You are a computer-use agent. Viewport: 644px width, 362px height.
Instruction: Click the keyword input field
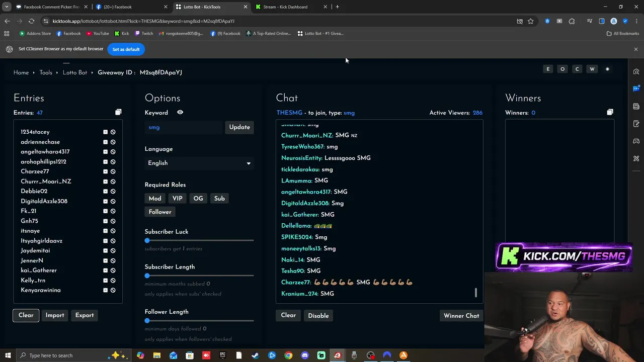[184, 127]
